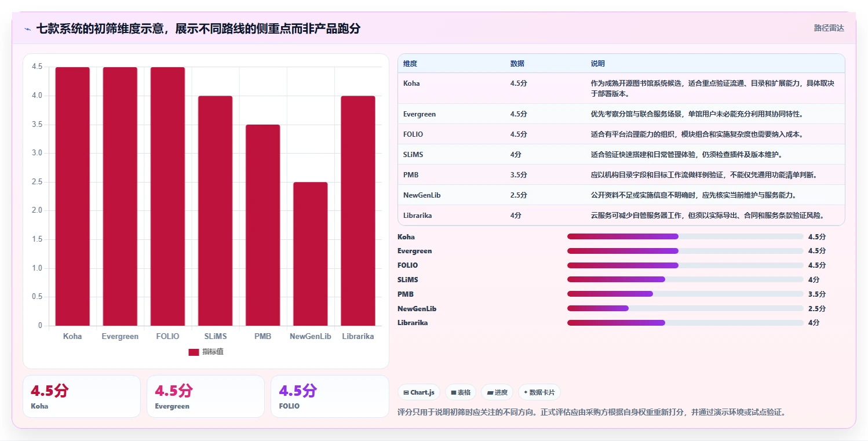Click the 2.5分 cell in table
Viewport: 868px width, 441px height.
[519, 195]
